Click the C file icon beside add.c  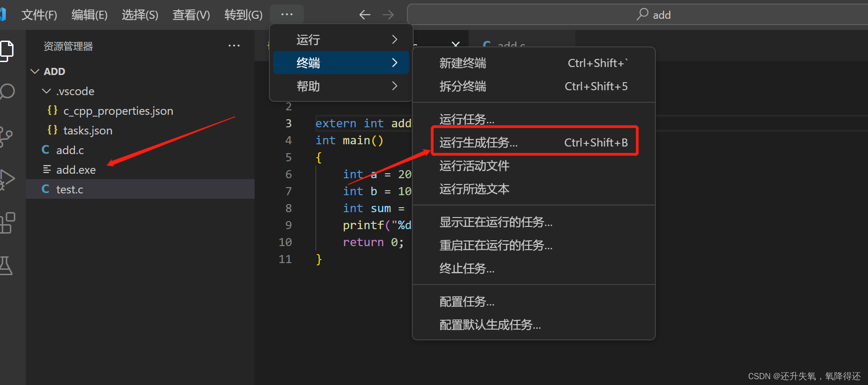click(x=46, y=150)
